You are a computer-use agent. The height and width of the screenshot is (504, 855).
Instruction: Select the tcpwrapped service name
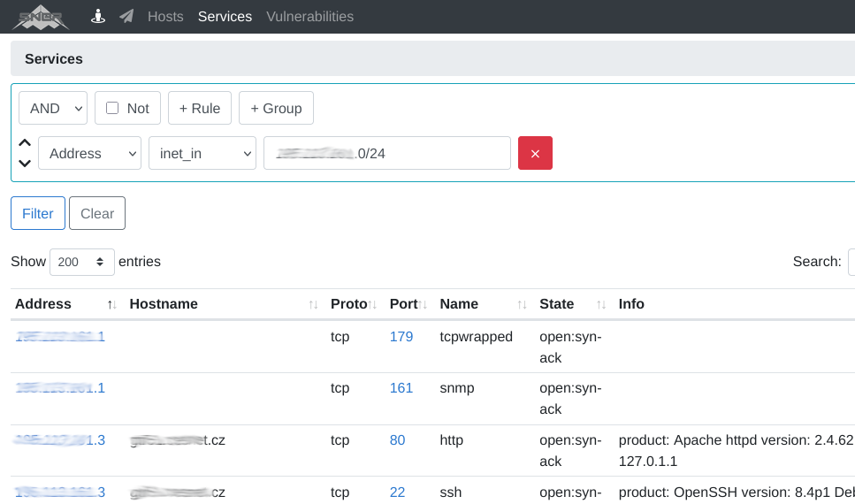point(476,337)
